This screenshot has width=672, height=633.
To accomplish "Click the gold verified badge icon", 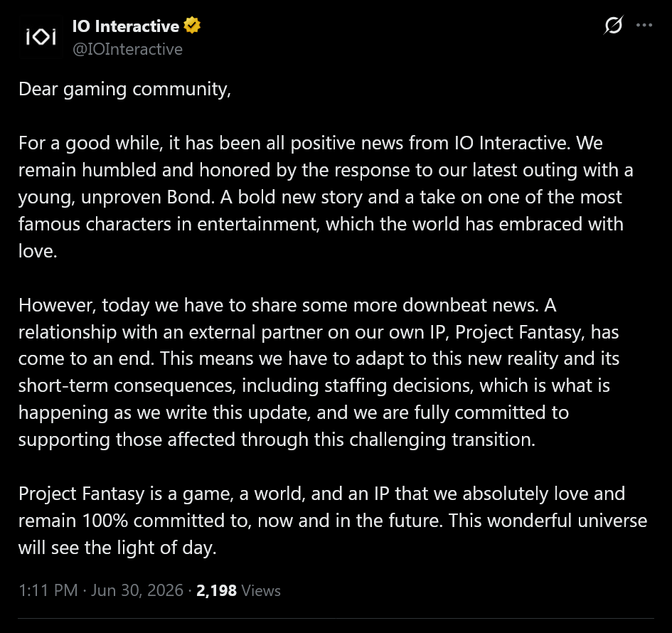I will pos(192,26).
